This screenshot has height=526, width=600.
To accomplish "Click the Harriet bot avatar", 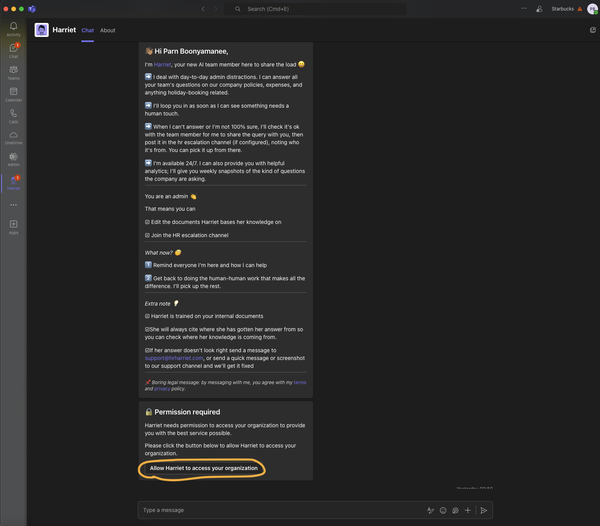I will tap(41, 30).
